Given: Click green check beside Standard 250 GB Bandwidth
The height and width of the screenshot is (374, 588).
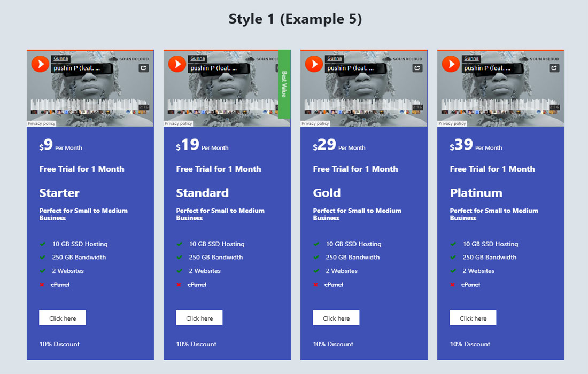Looking at the screenshot, I should [179, 257].
